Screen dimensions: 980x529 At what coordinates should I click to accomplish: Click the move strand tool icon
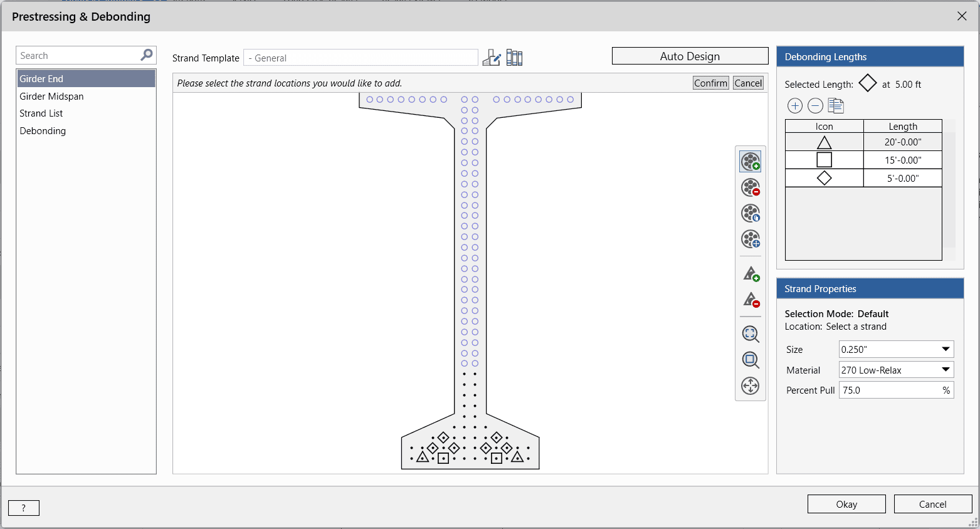pyautogui.click(x=751, y=239)
